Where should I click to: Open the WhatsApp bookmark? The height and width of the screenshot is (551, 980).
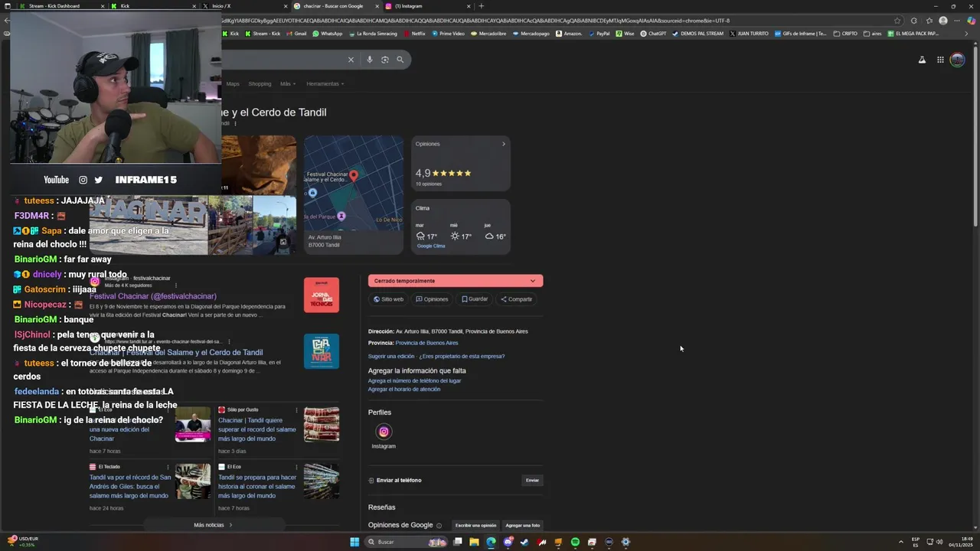tap(327, 34)
